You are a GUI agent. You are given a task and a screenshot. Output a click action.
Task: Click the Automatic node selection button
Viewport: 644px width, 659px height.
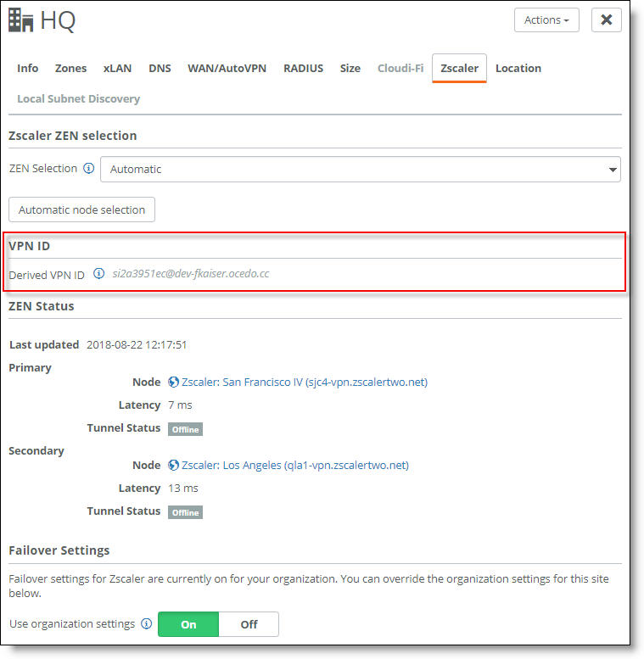coord(81,209)
